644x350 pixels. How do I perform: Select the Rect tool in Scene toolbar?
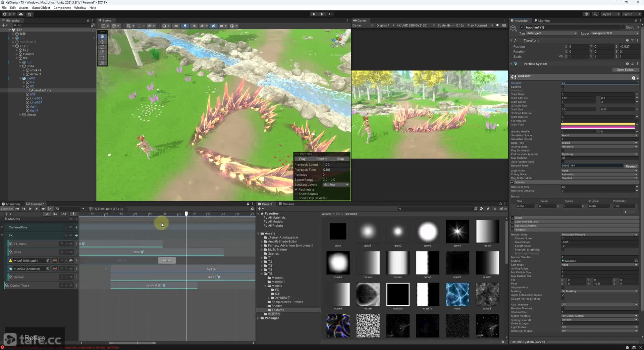[102, 58]
